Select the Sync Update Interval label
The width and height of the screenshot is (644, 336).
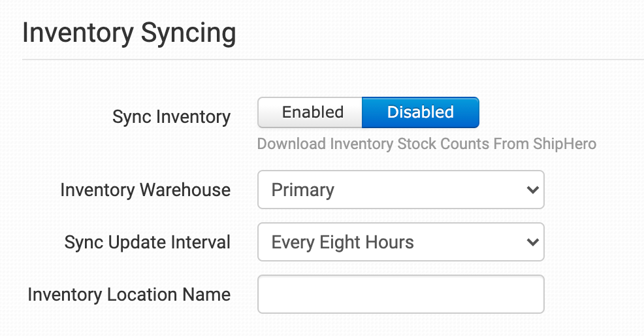pyautogui.click(x=147, y=243)
